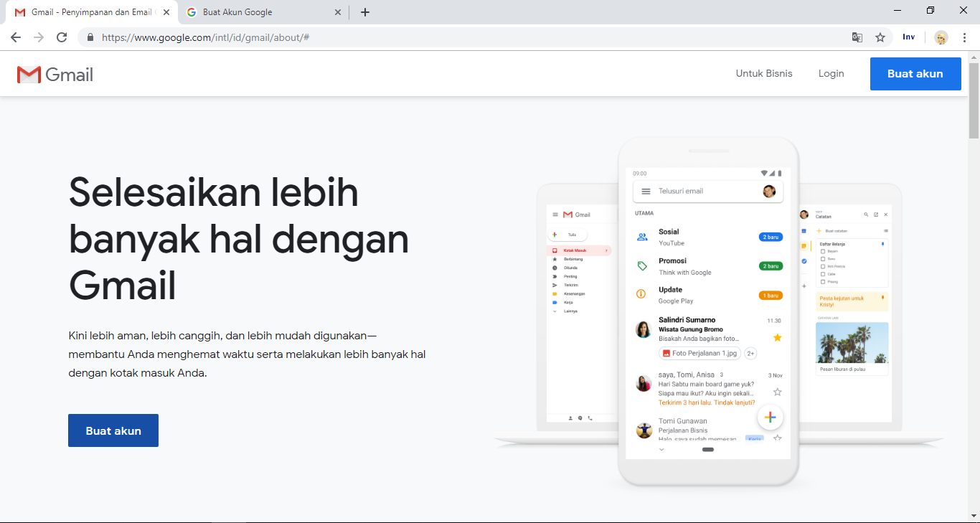Click Buat akun button in header
980x523 pixels.
[915, 74]
